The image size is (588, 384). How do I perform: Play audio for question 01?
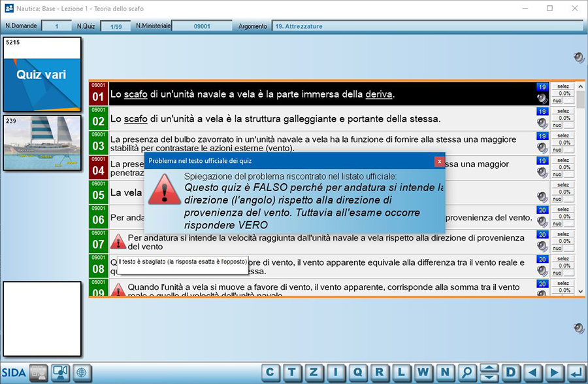pyautogui.click(x=542, y=99)
